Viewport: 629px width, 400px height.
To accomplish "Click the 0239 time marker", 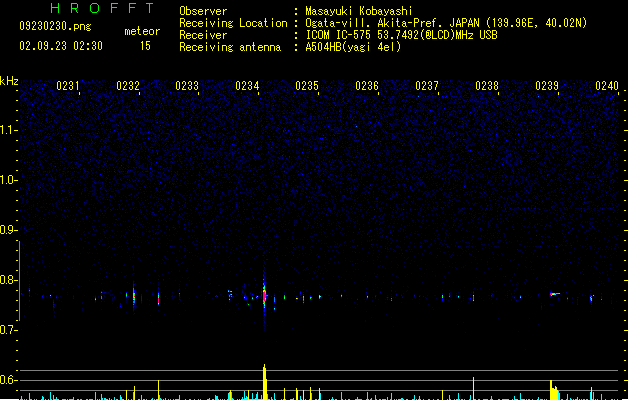I will [x=547, y=86].
